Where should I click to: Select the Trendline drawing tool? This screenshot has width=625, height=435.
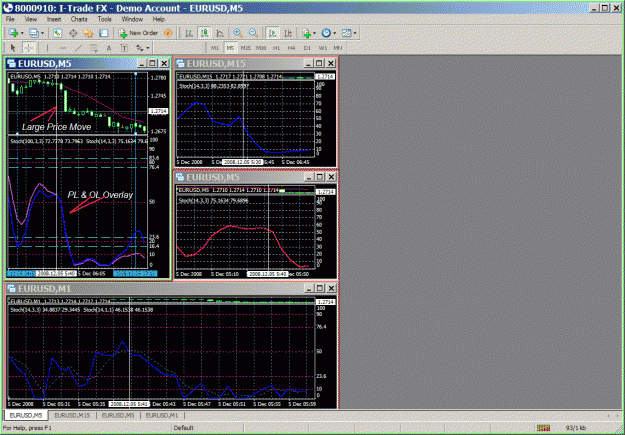coord(78,48)
